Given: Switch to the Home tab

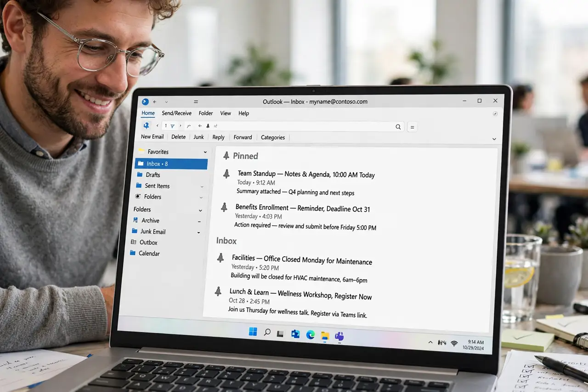Looking at the screenshot, I should pyautogui.click(x=148, y=113).
